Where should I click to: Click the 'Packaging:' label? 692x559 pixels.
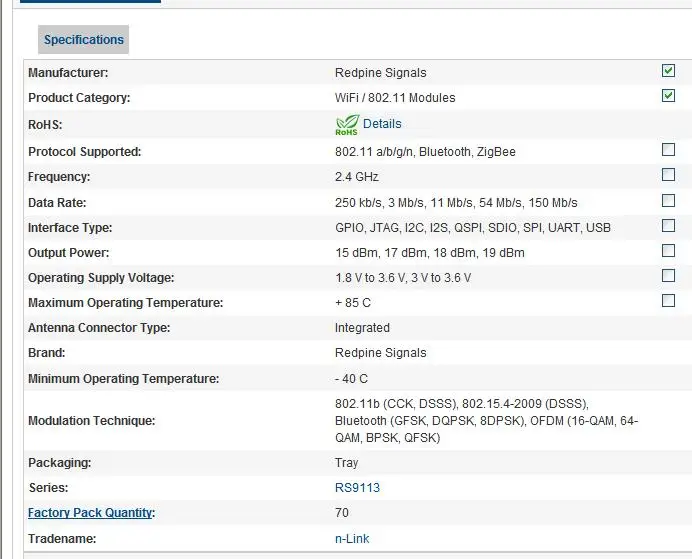60,463
